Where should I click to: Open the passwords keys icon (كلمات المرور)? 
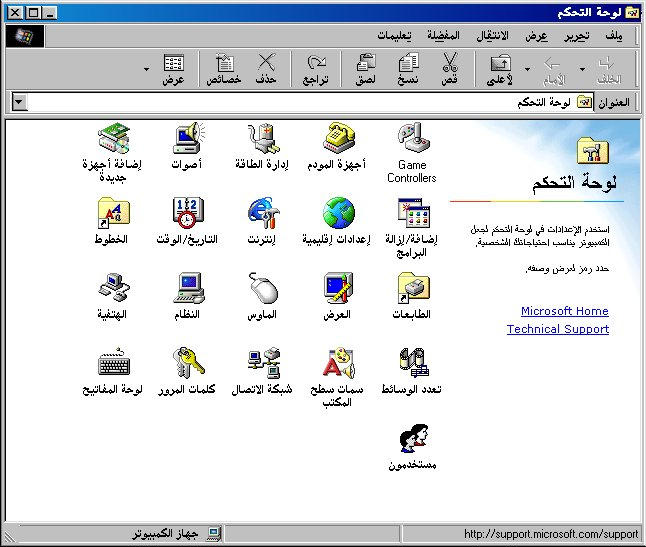187,372
